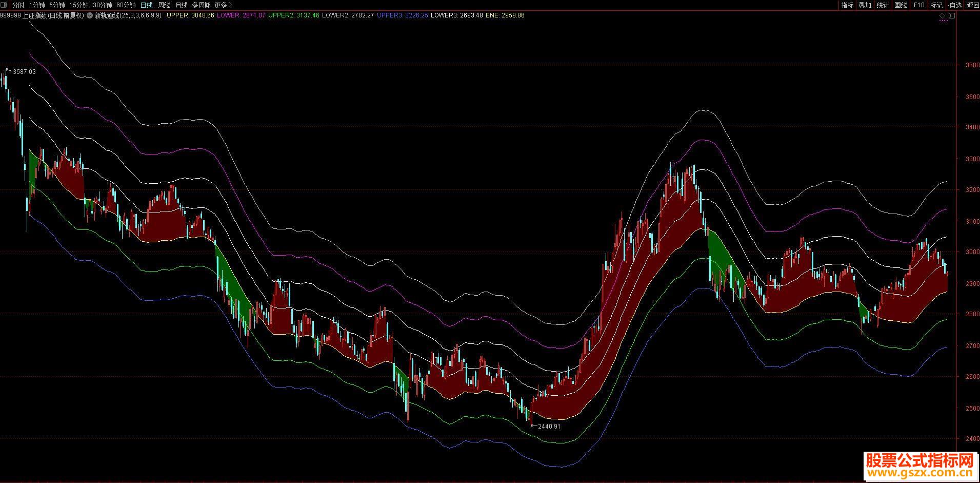Click the 3400 price axis label

(x=973, y=127)
